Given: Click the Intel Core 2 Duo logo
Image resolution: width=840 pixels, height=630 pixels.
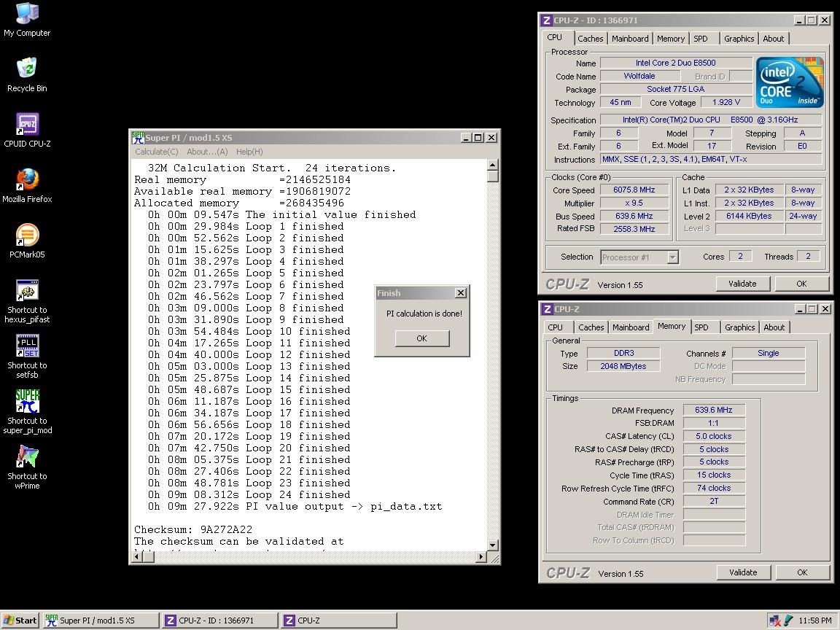Looking at the screenshot, I should coord(790,82).
